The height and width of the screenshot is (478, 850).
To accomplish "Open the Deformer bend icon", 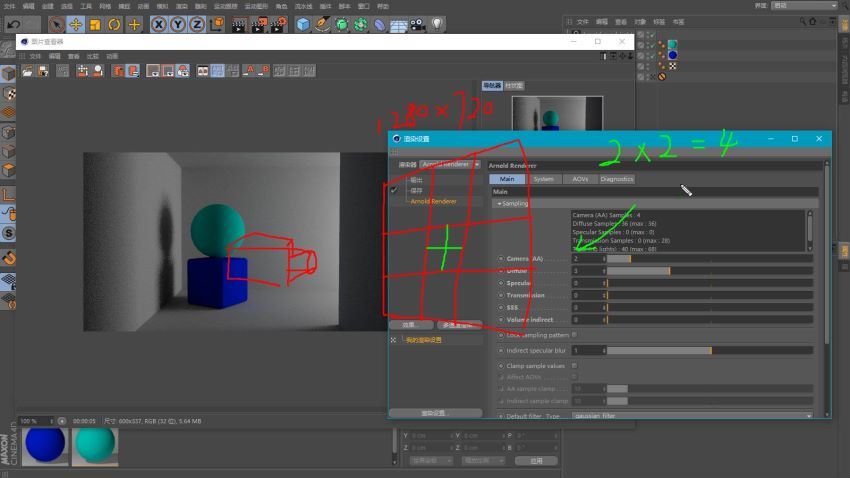I will 379,24.
